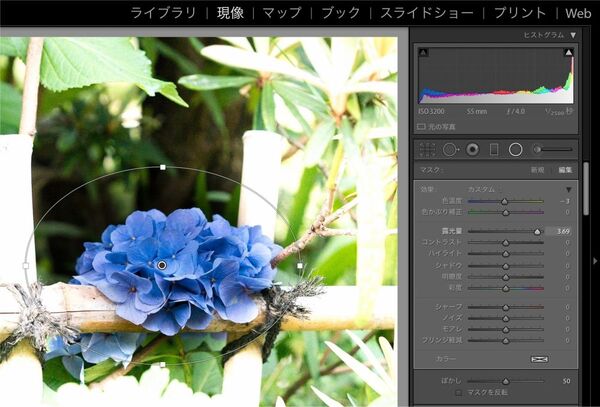This screenshot has width=600, height=407.
Task: Click the top handle of the radial ellipse
Action: (x=163, y=167)
